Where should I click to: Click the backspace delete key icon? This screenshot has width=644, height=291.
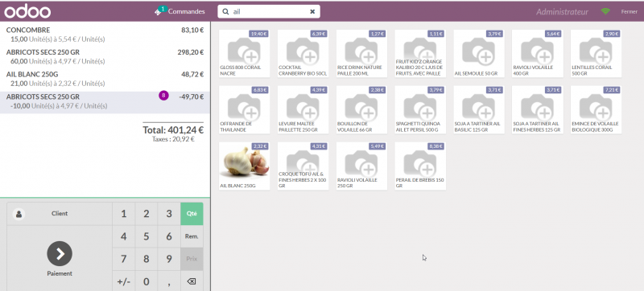pyautogui.click(x=192, y=281)
